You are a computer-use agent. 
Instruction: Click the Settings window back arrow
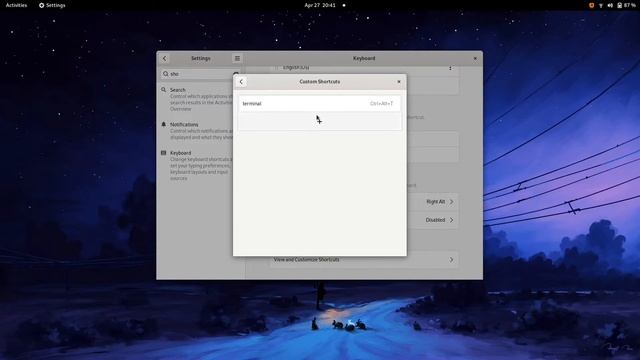point(164,58)
